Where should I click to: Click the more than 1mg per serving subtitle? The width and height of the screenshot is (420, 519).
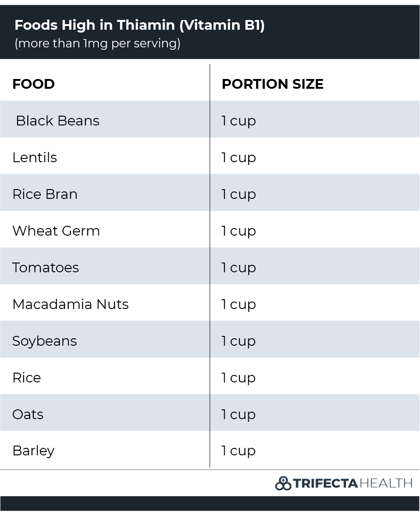[97, 43]
